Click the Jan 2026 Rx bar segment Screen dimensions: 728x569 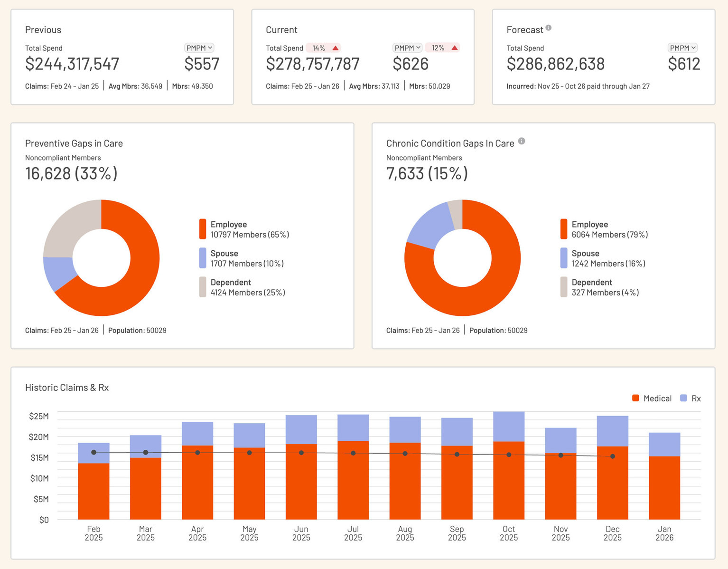(664, 444)
